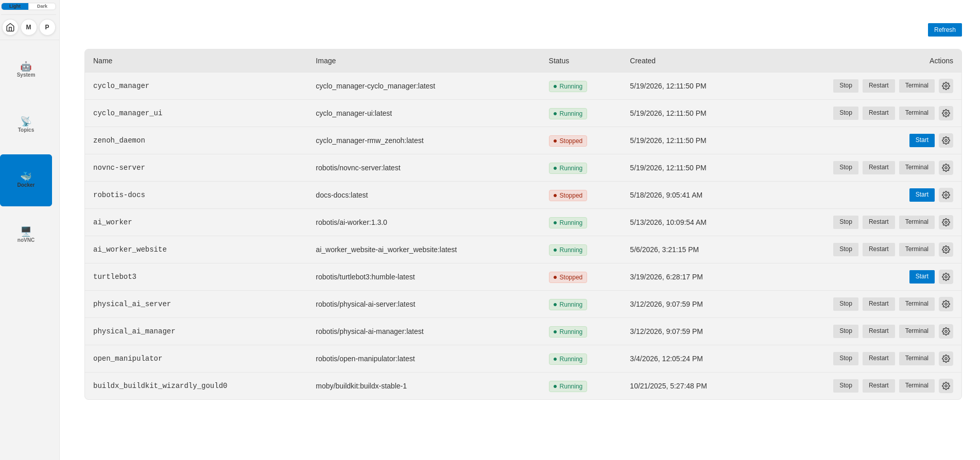Image resolution: width=980 pixels, height=460 pixels.
Task: Open settings gear for physical_ai_server container
Action: pos(945,304)
